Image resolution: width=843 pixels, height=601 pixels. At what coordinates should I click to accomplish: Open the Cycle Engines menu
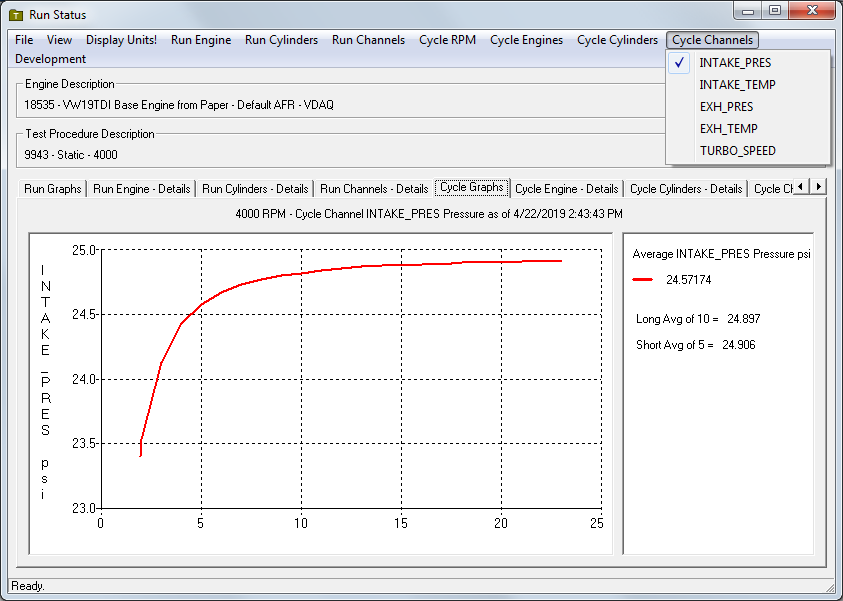[526, 40]
